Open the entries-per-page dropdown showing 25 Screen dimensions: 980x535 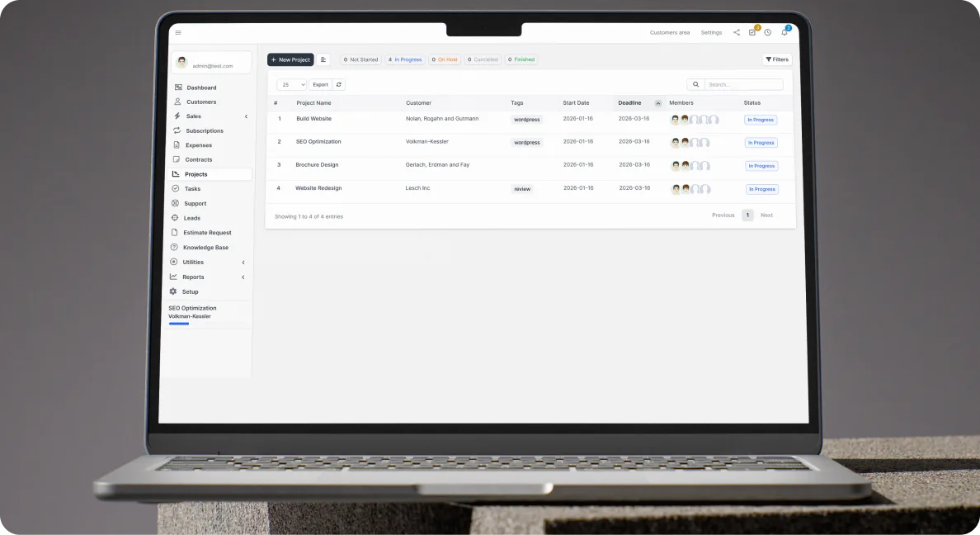pos(290,84)
